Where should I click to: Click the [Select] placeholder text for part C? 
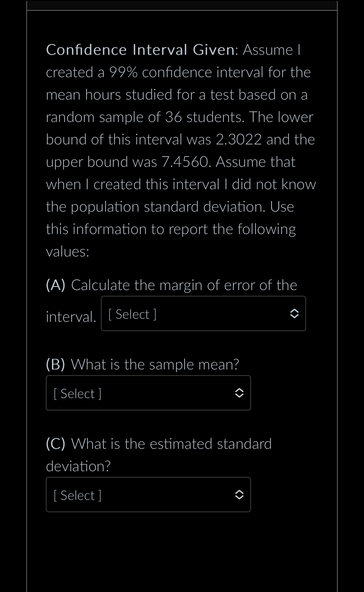point(77,495)
